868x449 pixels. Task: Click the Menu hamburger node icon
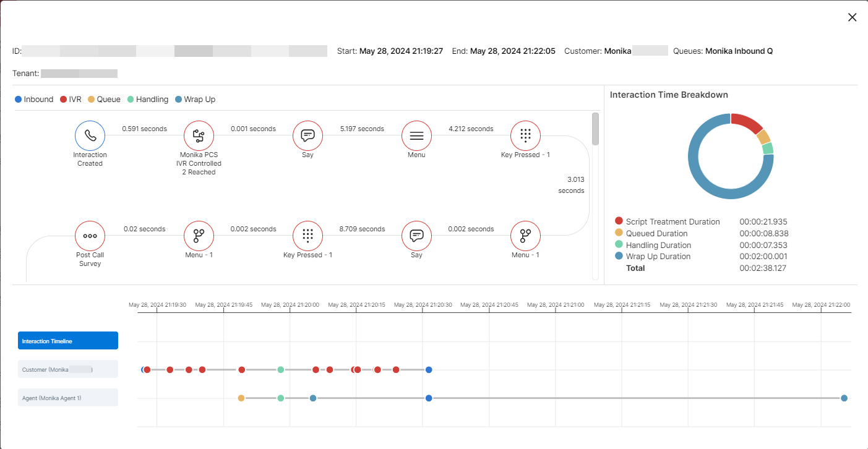click(x=416, y=135)
